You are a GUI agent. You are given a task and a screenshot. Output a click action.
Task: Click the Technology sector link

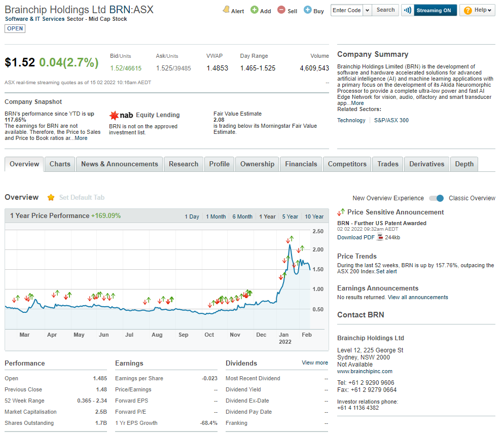pos(351,120)
